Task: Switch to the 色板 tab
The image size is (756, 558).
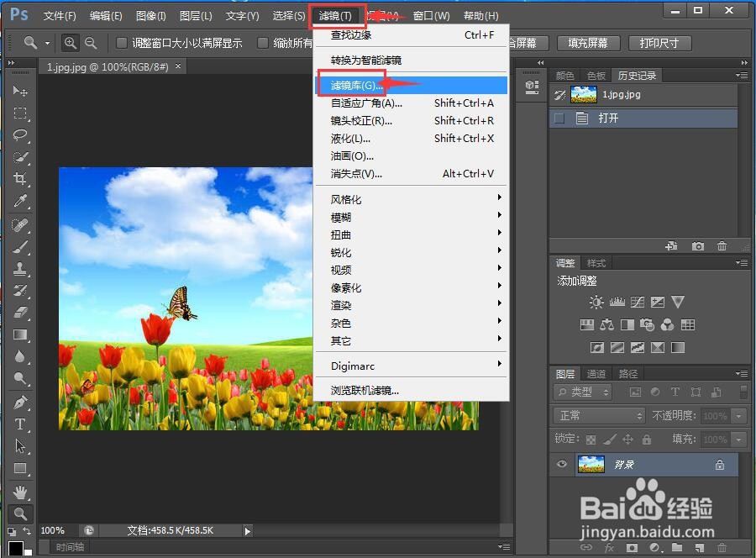Action: tap(596, 76)
